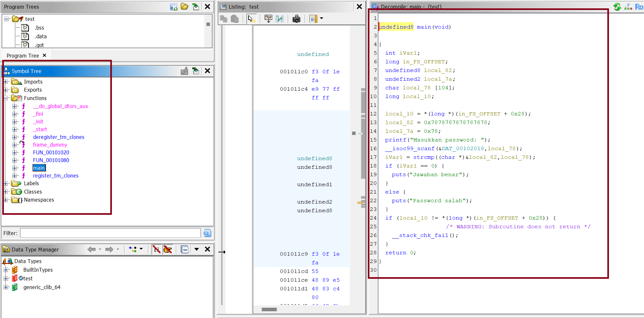This screenshot has width=644, height=318.
Task: Toggle the show arrays filter icon
Action: click(x=157, y=250)
